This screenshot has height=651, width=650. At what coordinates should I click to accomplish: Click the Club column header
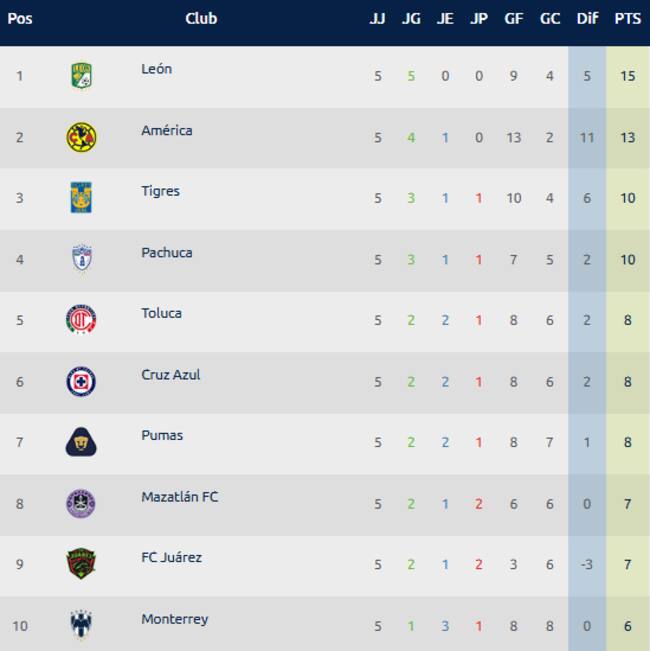[x=201, y=18]
